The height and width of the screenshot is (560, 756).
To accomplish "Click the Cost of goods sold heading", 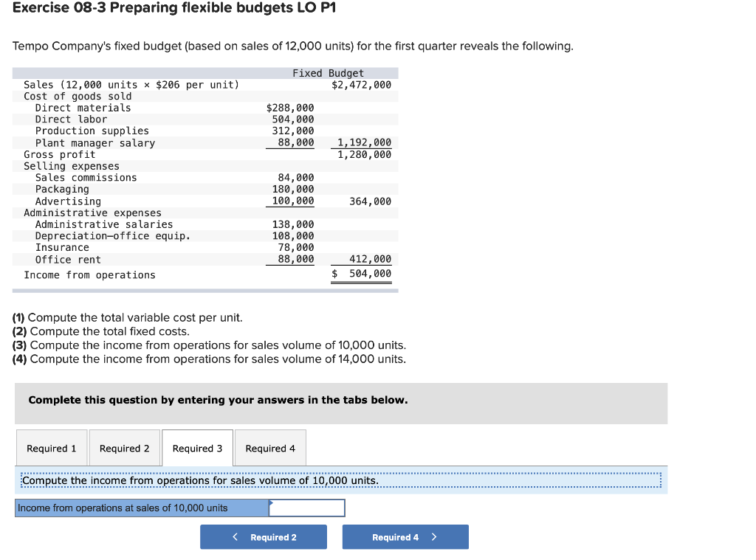I will (78, 97).
